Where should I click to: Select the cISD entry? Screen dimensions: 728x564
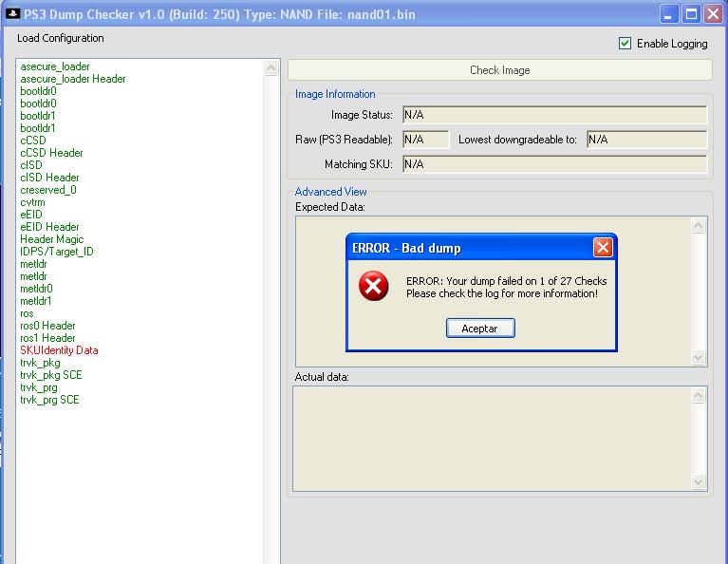[x=31, y=165]
